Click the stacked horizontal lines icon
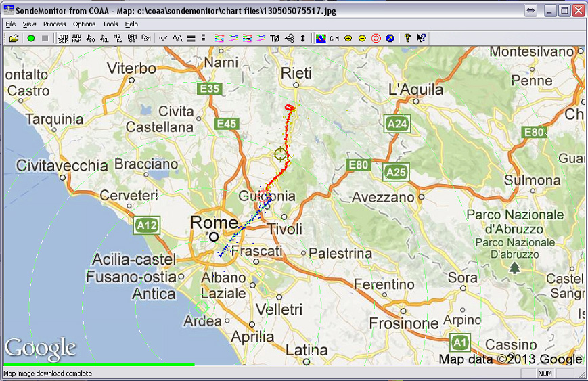The height and width of the screenshot is (381, 588). [x=191, y=39]
